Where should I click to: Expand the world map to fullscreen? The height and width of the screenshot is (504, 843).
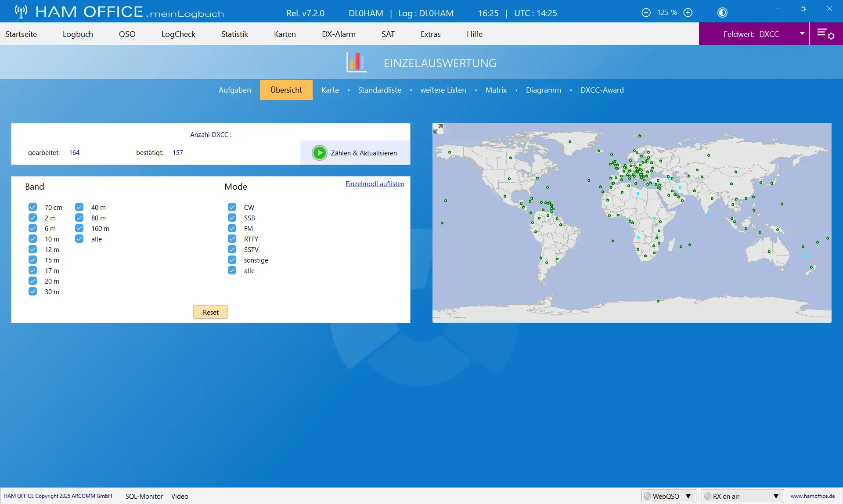438,129
